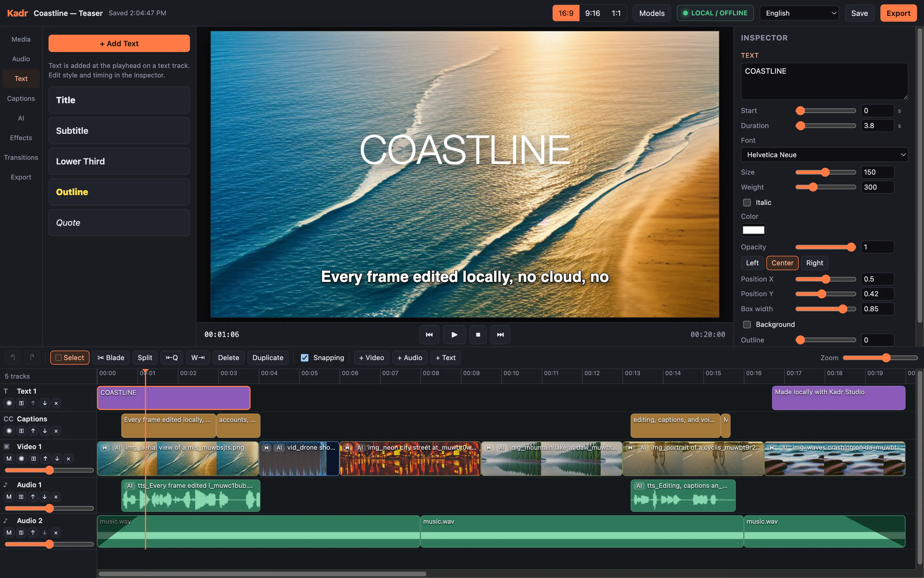Toggle visibility of the Text 1 track
Viewport: 924px width, 578px height.
9,403
